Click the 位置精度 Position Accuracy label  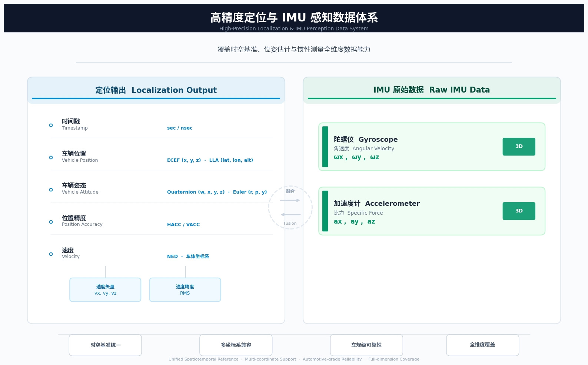(x=82, y=221)
